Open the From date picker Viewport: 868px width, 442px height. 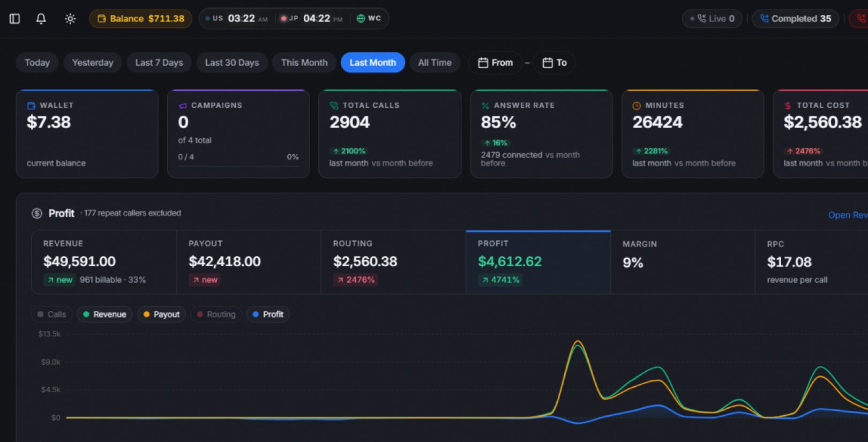[495, 63]
